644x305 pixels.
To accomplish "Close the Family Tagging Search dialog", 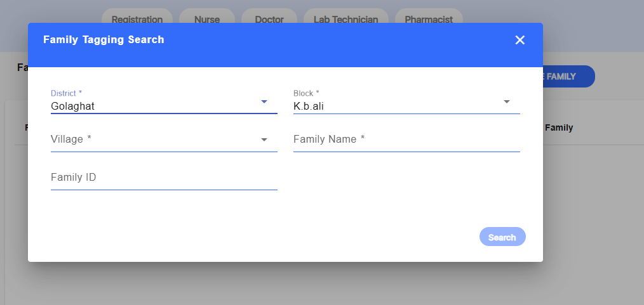I will coord(520,40).
